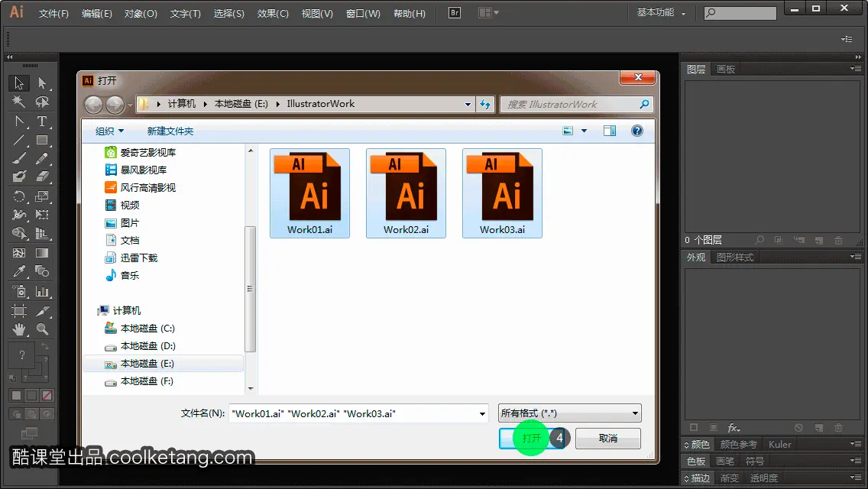This screenshot has width=868, height=489.
Task: Click the Fill color swatch in toolbox
Action: click(22, 355)
